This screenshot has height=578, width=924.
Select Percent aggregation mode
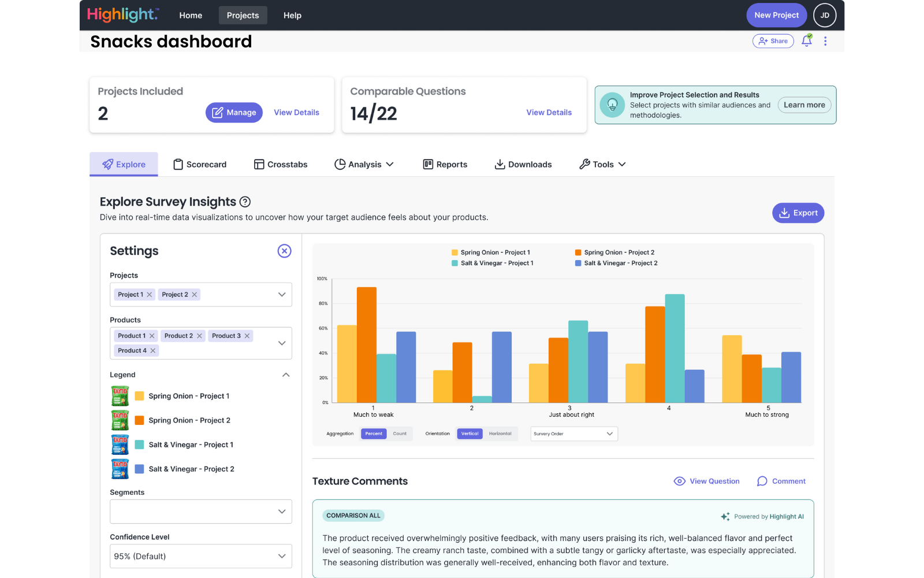click(x=374, y=433)
